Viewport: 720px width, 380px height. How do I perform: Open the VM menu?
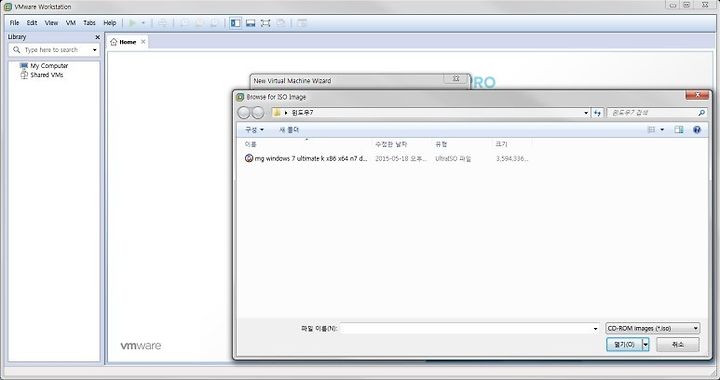click(x=70, y=23)
